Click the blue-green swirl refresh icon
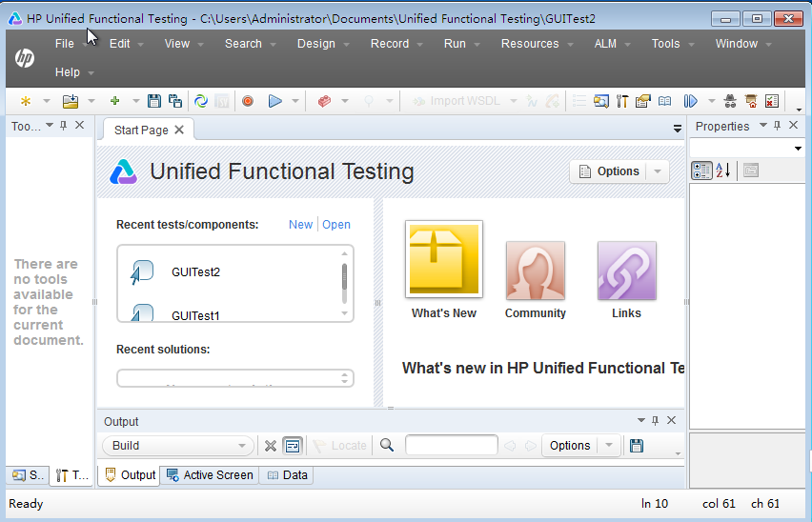The height and width of the screenshot is (522, 812). [201, 101]
